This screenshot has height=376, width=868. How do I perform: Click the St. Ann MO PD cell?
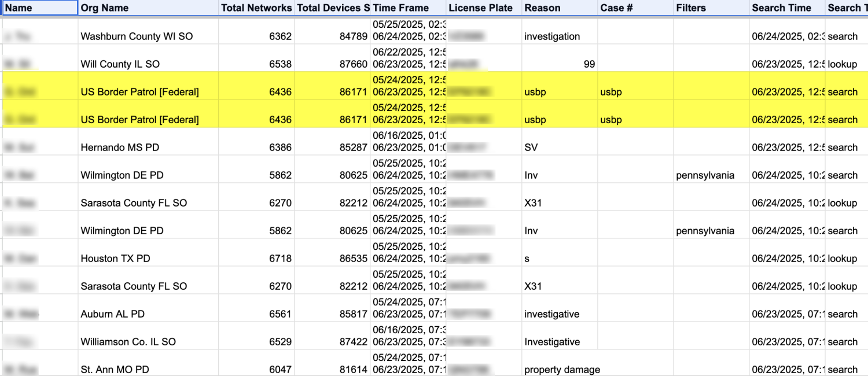(x=149, y=363)
